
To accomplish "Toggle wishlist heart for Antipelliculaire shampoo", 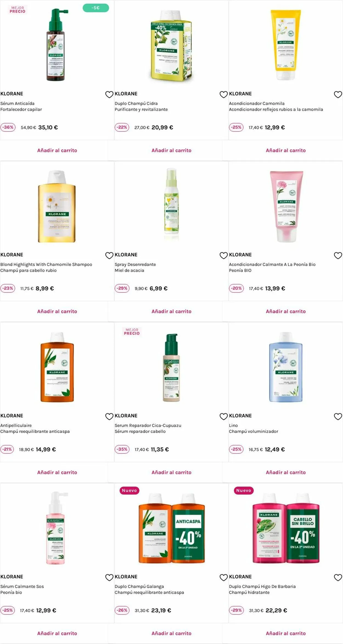I will [x=109, y=417].
